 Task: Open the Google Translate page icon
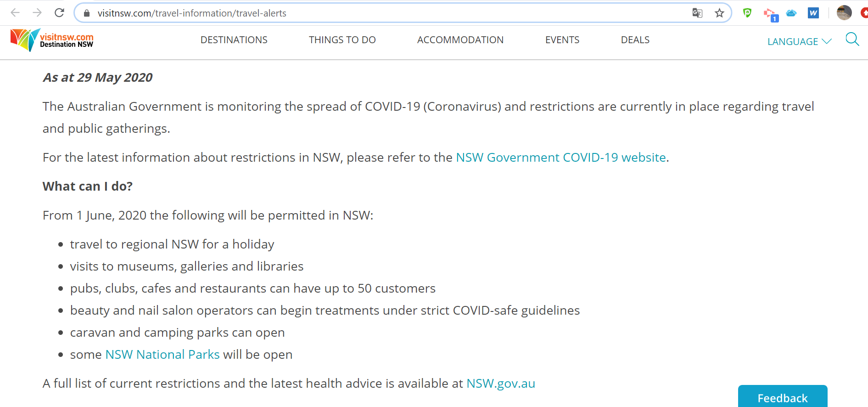tap(697, 13)
